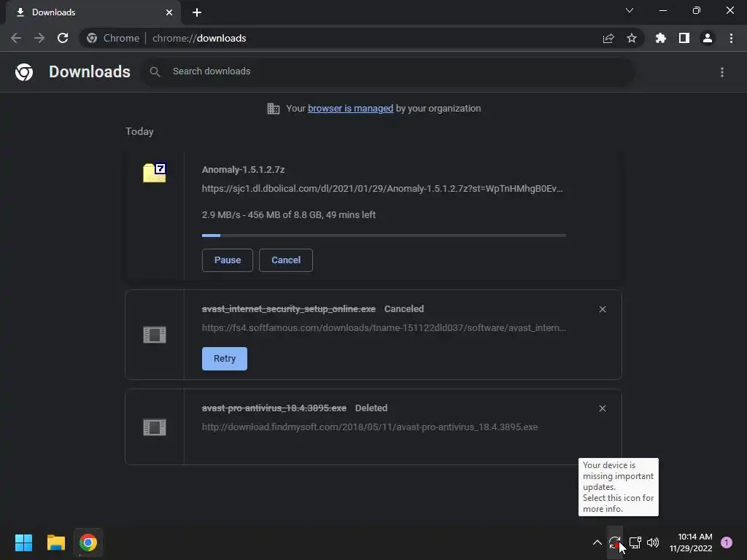Focus the Search downloads field
The image size is (747, 560).
[x=388, y=71]
